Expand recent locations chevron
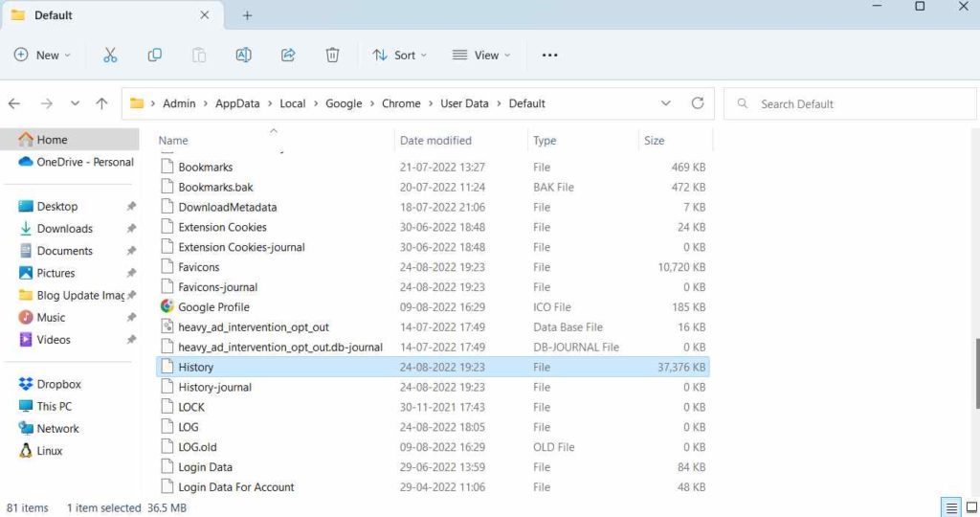 (x=75, y=103)
